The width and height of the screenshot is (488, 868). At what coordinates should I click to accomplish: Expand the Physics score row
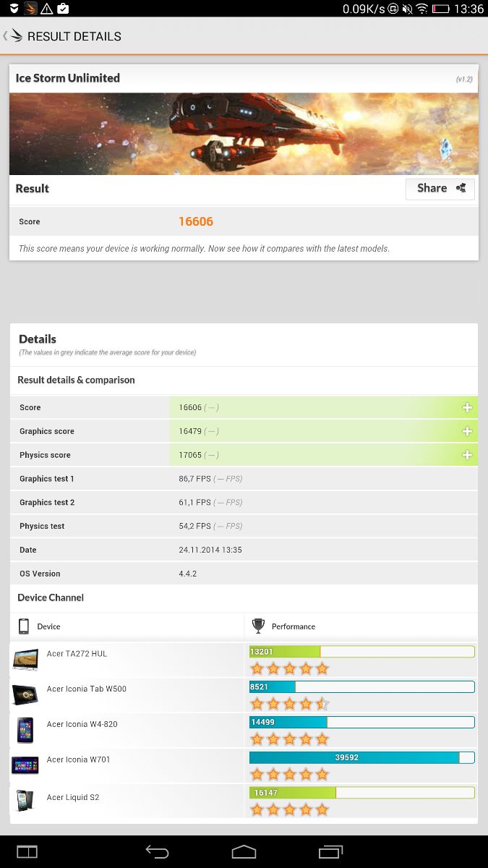467,456
